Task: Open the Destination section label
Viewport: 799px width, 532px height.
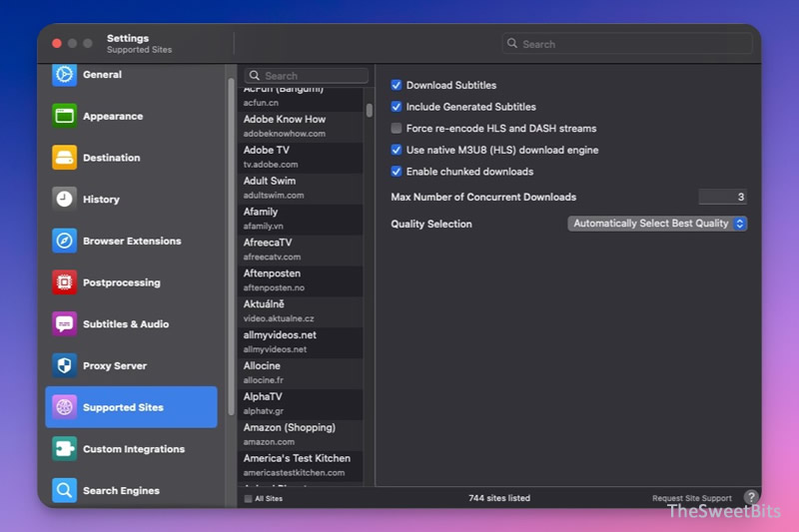Action: point(112,158)
